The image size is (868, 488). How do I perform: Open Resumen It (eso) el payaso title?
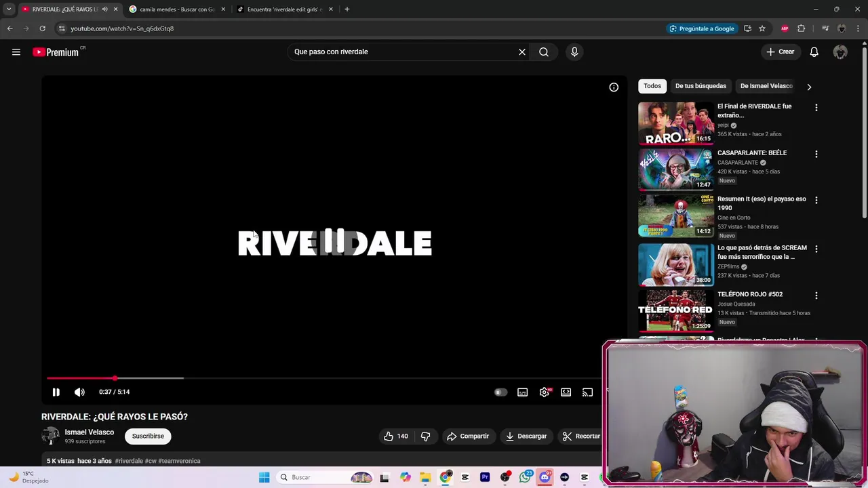[762, 203]
